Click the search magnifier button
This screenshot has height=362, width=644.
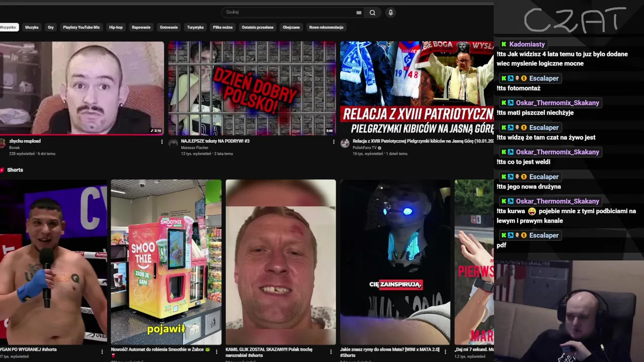[372, 13]
